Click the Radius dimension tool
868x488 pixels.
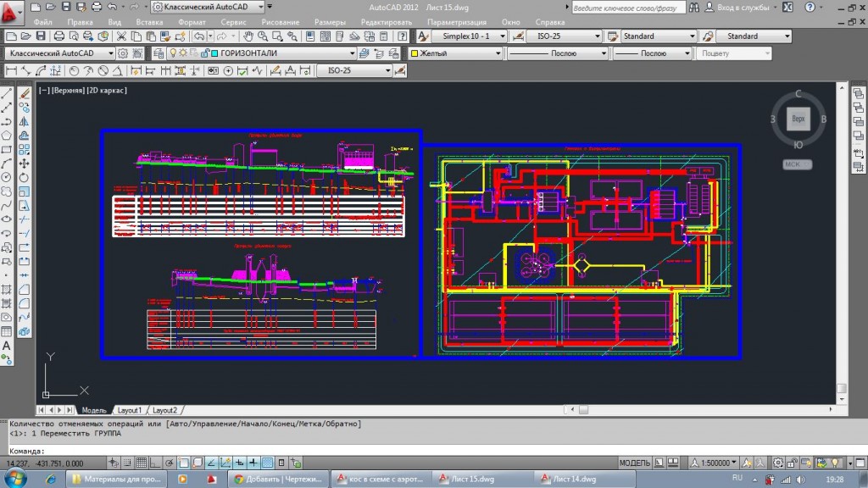click(x=74, y=71)
